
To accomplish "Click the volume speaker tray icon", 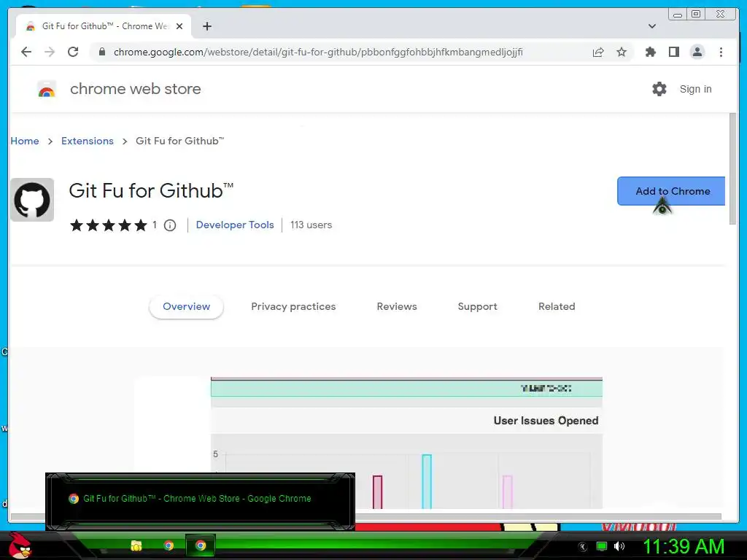I will pyautogui.click(x=619, y=546).
